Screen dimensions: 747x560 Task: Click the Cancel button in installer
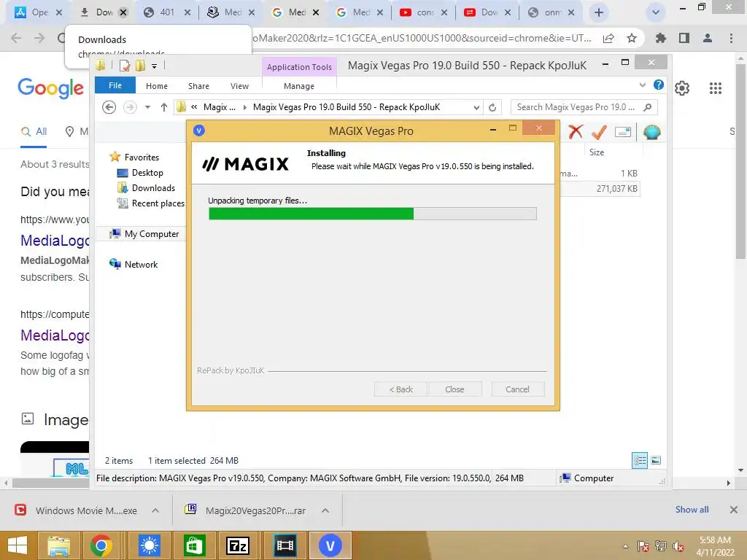point(517,389)
